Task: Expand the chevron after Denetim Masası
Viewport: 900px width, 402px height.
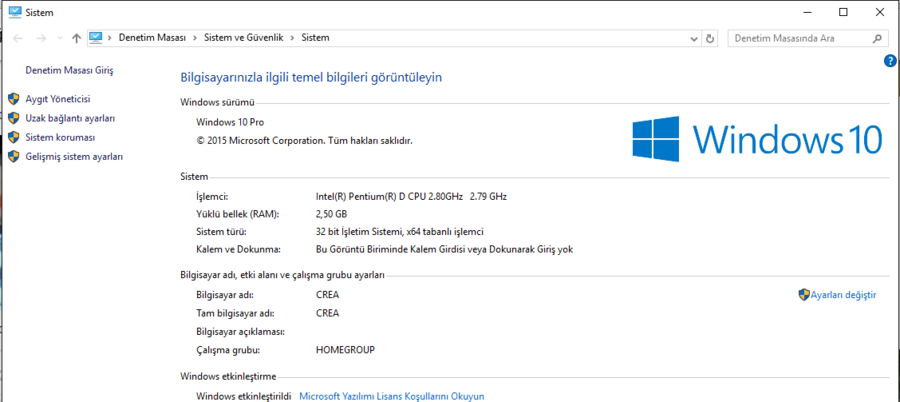Action: tap(195, 38)
